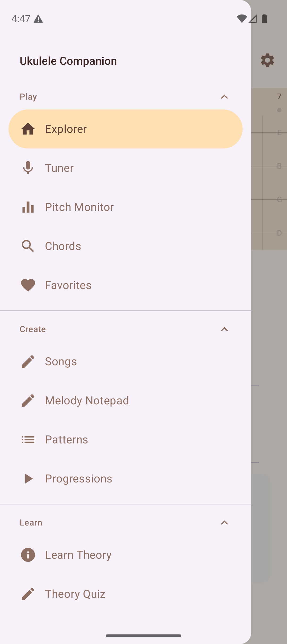The image size is (287, 644).
Task: Click the Progressions play triangle icon
Action: click(28, 478)
